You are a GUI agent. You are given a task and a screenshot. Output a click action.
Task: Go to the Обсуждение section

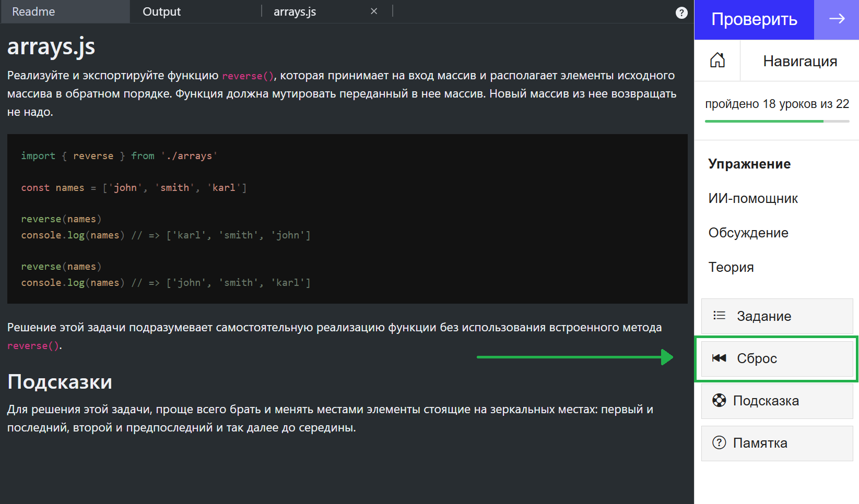(x=748, y=233)
